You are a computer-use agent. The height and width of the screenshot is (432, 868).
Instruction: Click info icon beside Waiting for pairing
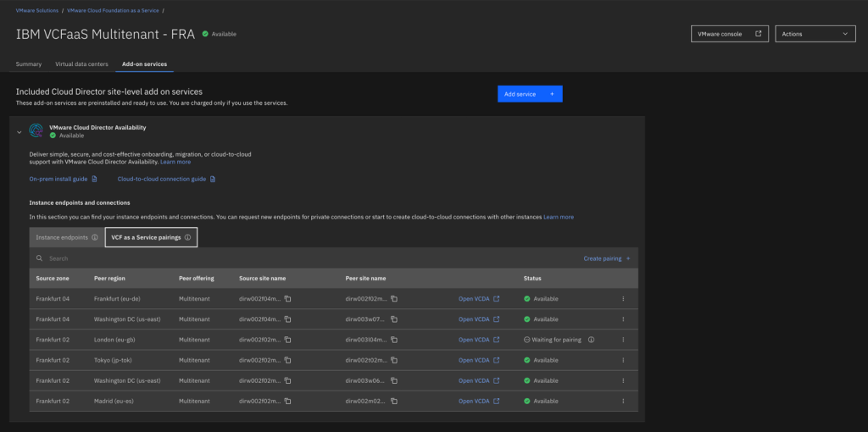click(x=591, y=340)
